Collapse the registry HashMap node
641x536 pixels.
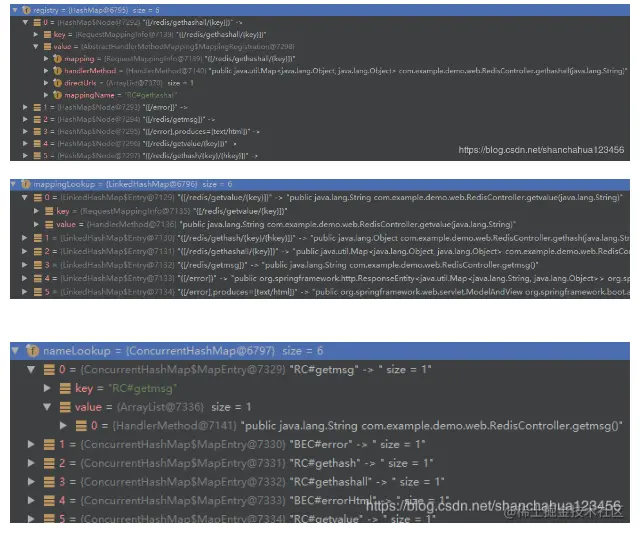pos(15,10)
